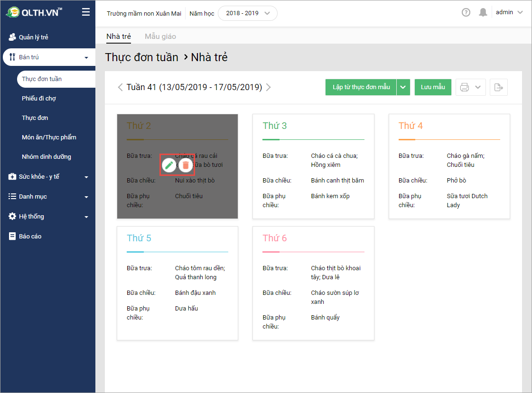532x393 pixels.
Task: Select the Thứ 6 menu card heading
Action: click(274, 238)
